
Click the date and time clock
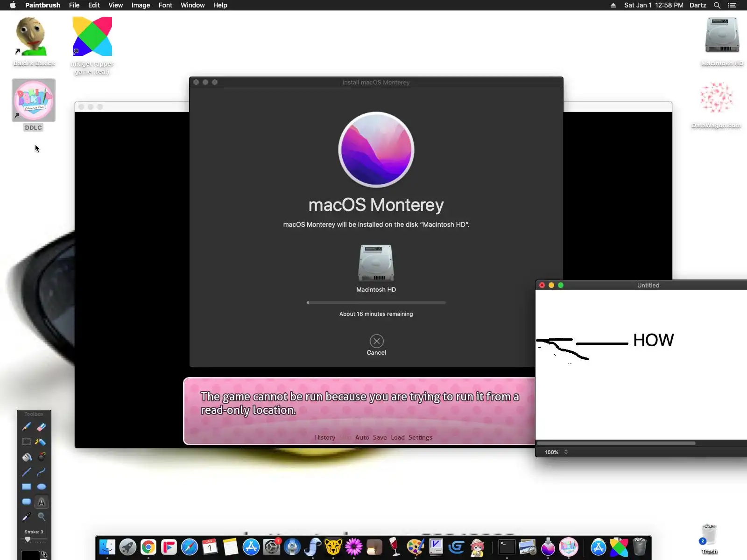654,5
